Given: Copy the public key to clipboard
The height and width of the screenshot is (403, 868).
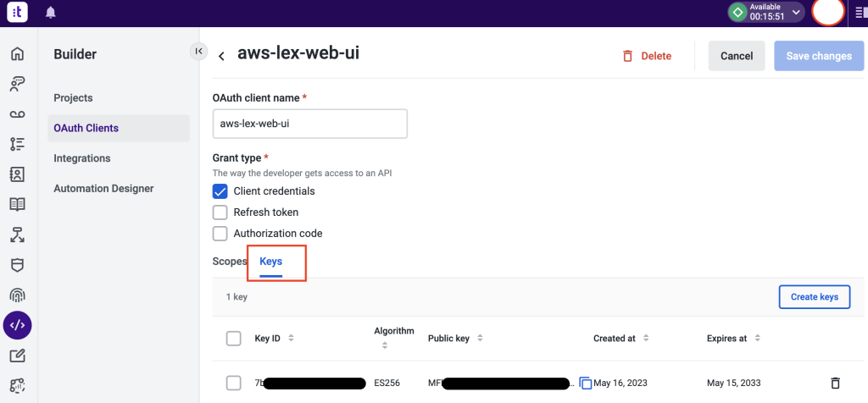Looking at the screenshot, I should [x=585, y=383].
